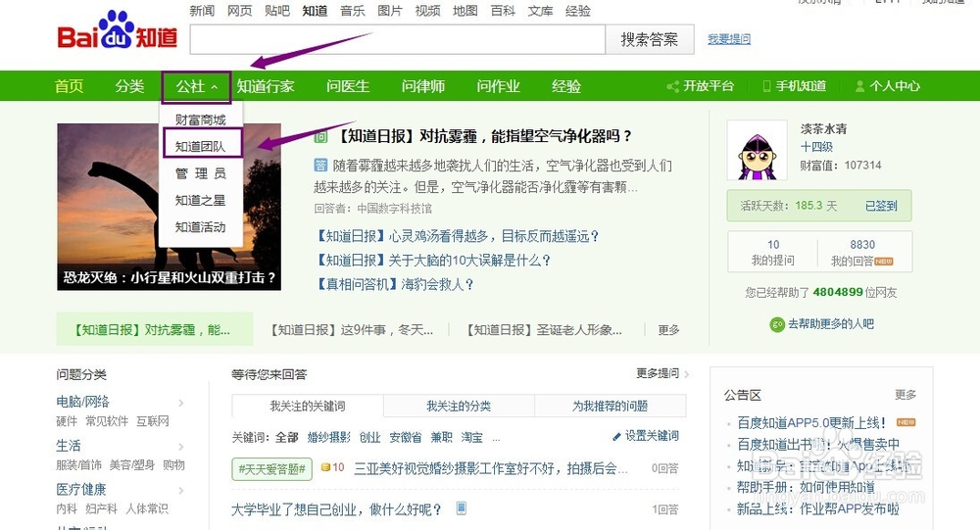980x530 pixels.
Task: Open the dinosaur extinction image
Action: pos(169,207)
